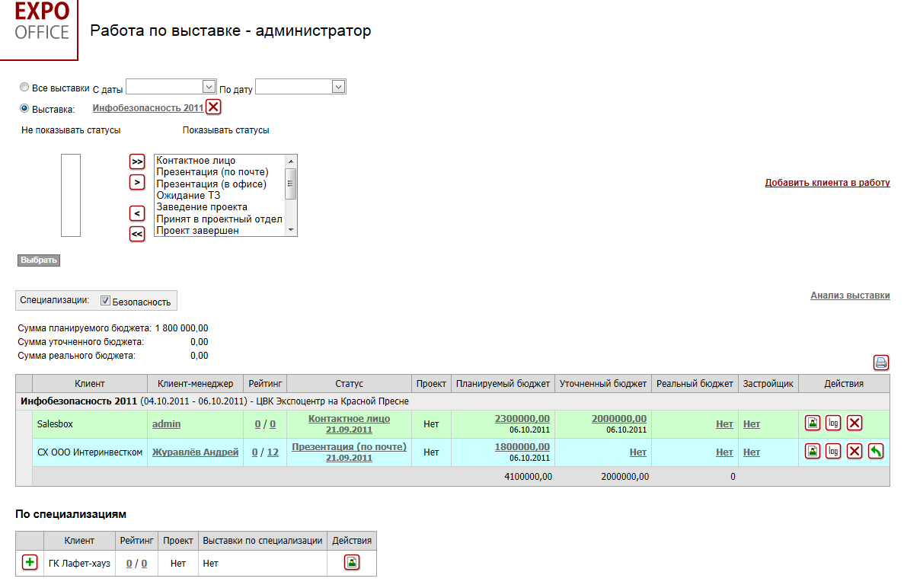Open 'Добавить клиента в работу' link
Image resolution: width=904 pixels, height=588 pixels.
tap(827, 183)
